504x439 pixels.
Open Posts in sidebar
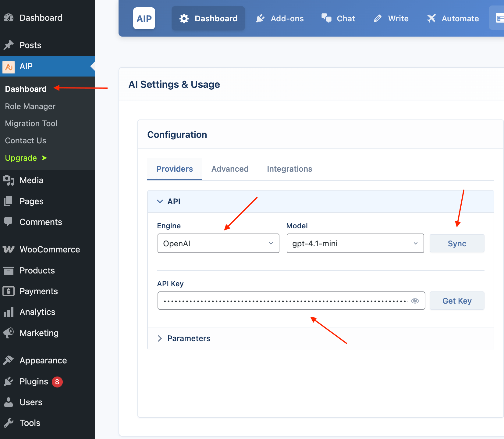(x=48, y=45)
